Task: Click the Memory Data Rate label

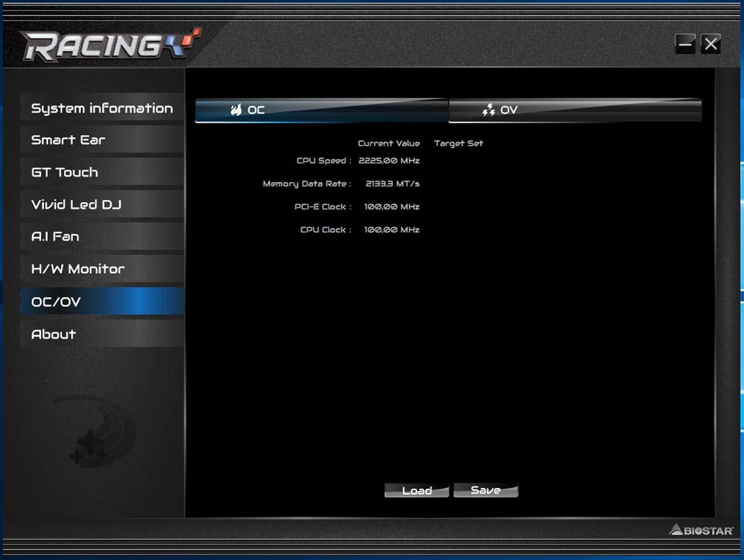Action: tap(307, 183)
